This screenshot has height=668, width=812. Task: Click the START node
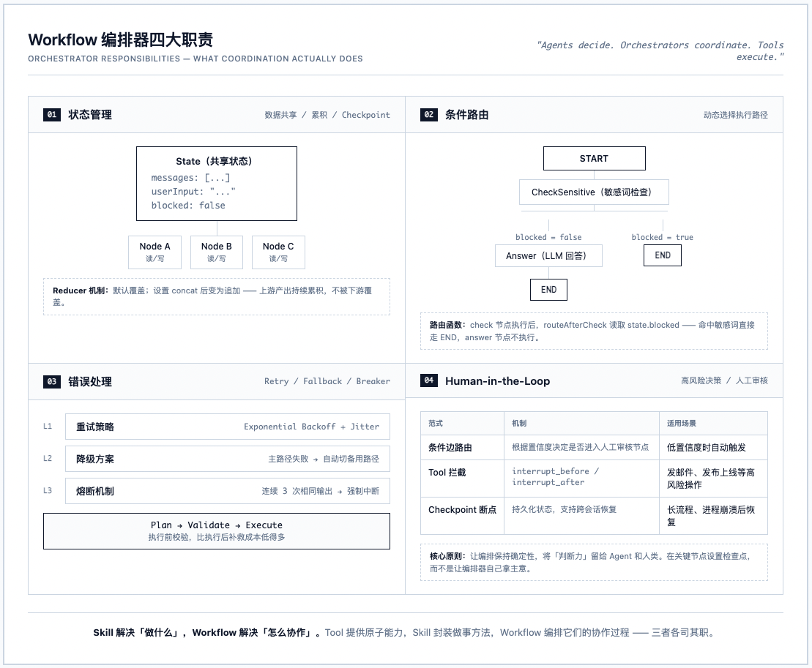(594, 158)
